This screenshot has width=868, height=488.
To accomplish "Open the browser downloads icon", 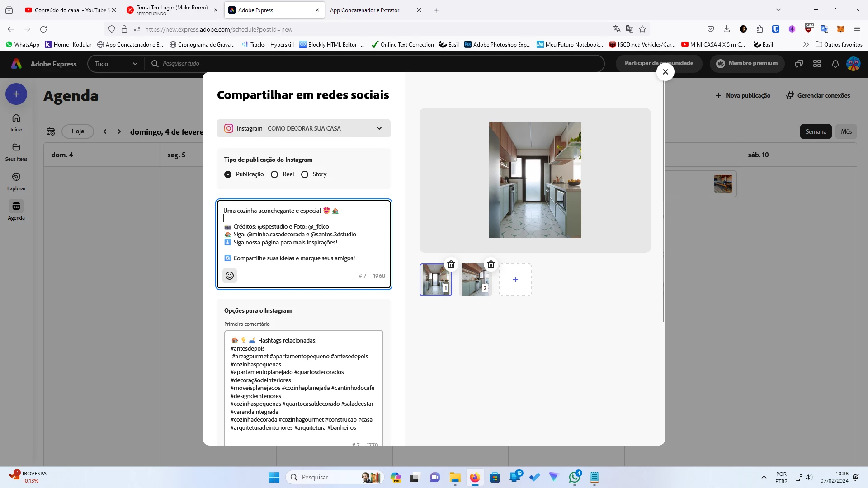I will (726, 29).
